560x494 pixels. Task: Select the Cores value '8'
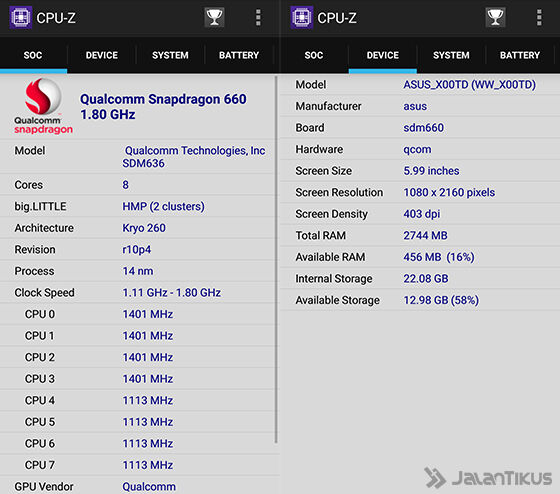click(x=125, y=185)
